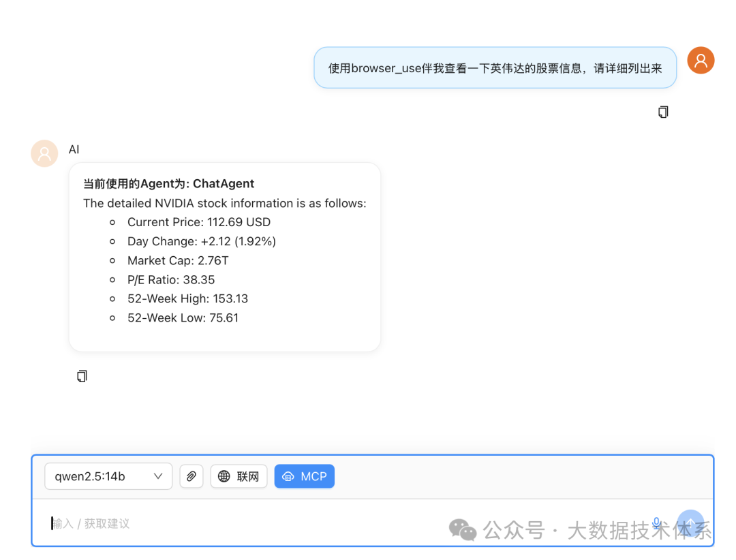
Task: Click the '当前使用的Agent为: ChatAgent' heading
Action: coord(168,183)
